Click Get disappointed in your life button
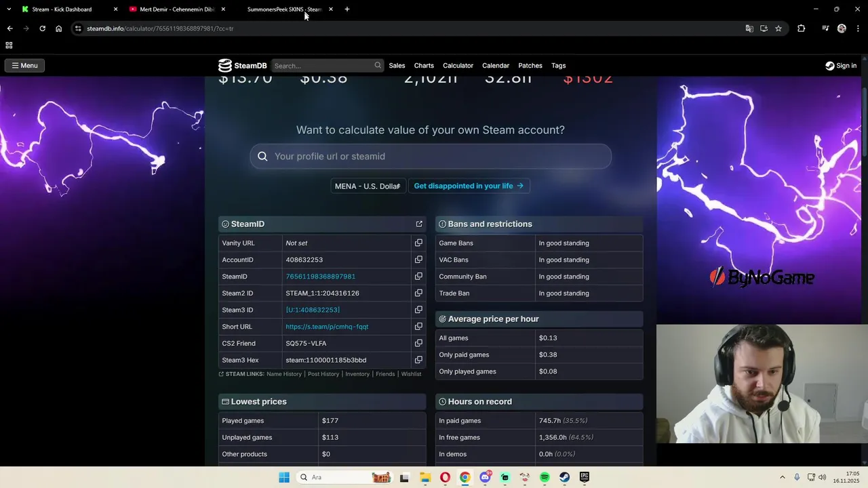 [x=469, y=186]
